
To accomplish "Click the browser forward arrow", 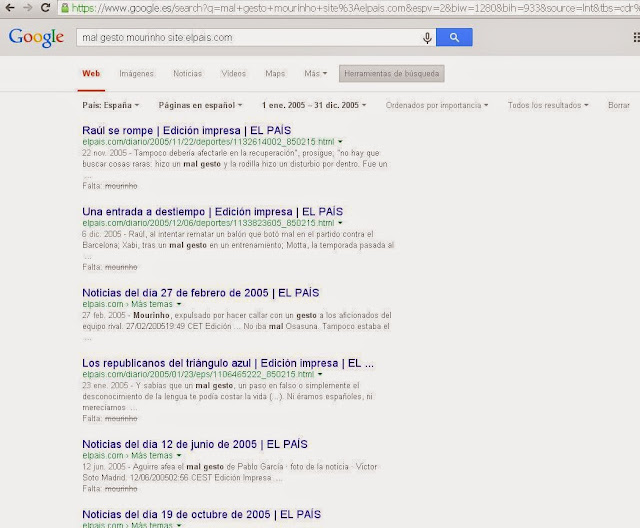I will [x=28, y=7].
